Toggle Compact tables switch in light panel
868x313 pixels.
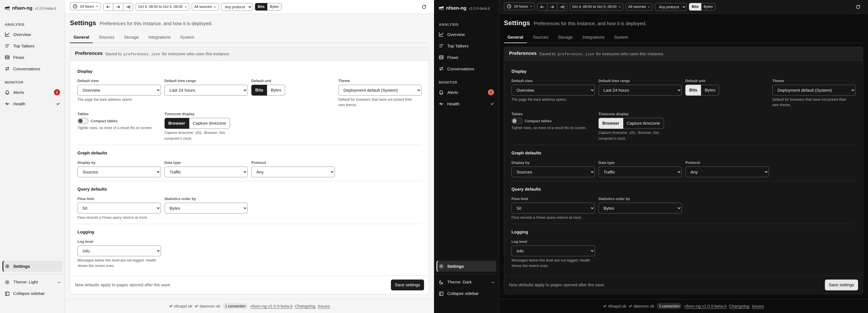83,121
